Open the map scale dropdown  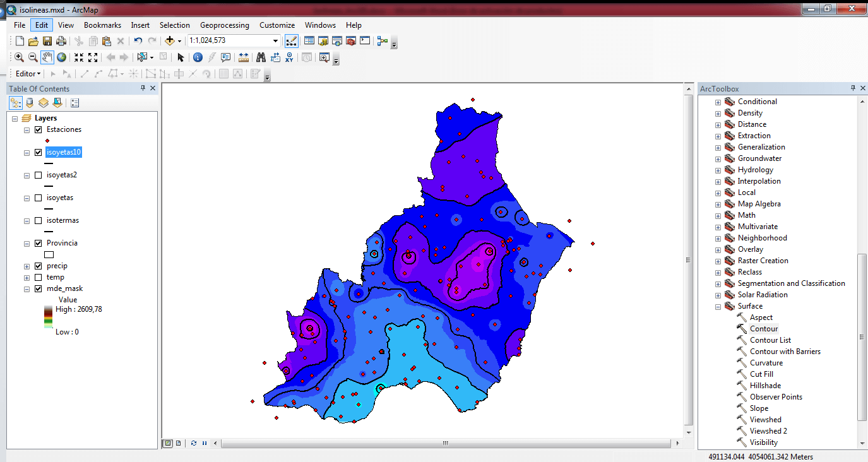tap(275, 41)
